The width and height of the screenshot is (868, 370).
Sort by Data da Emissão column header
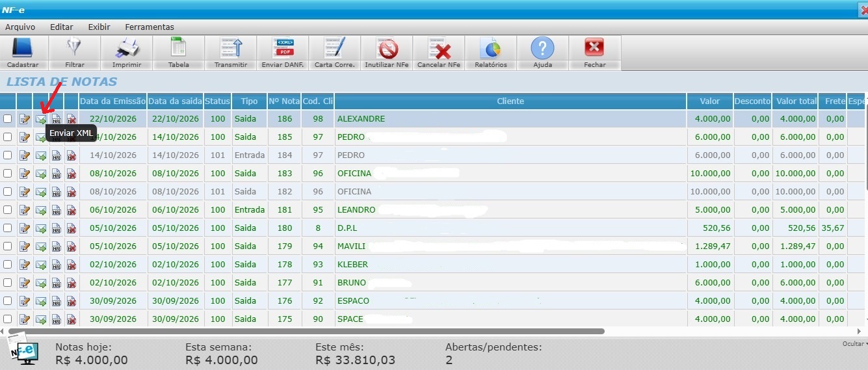click(112, 101)
